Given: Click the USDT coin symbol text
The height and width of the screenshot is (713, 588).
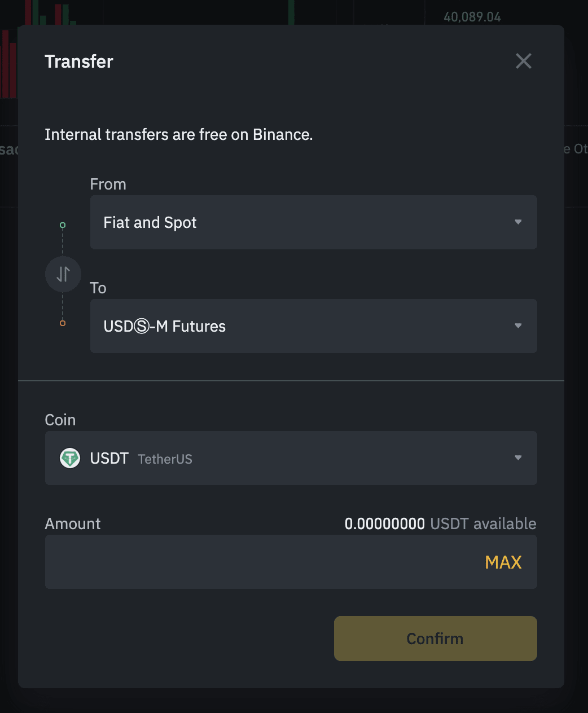Looking at the screenshot, I should tap(109, 459).
